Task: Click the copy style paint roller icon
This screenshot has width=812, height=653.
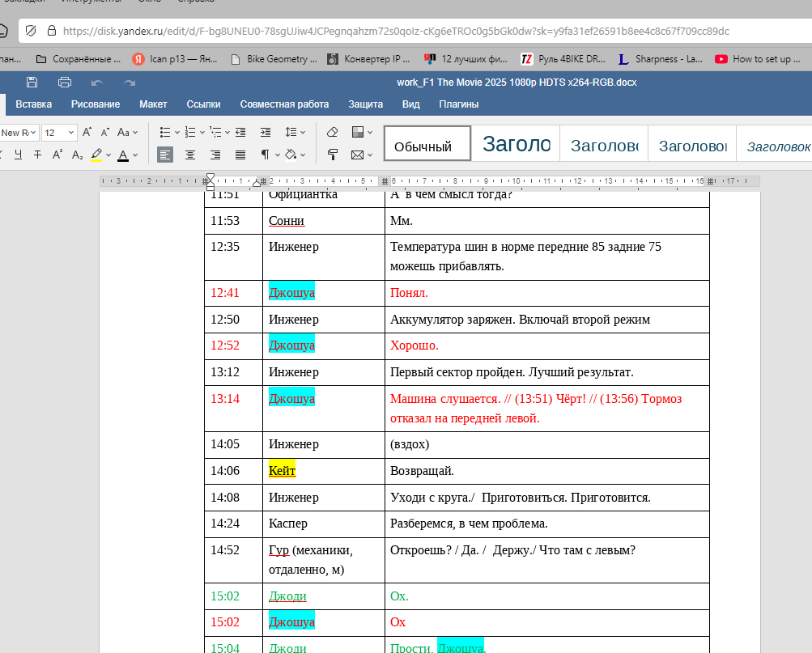Action: pos(333,155)
